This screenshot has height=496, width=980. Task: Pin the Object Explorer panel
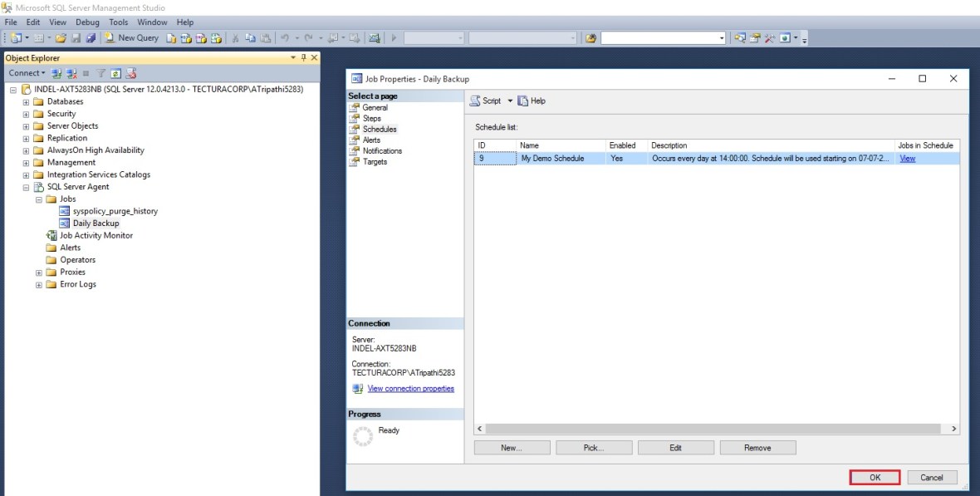point(303,57)
